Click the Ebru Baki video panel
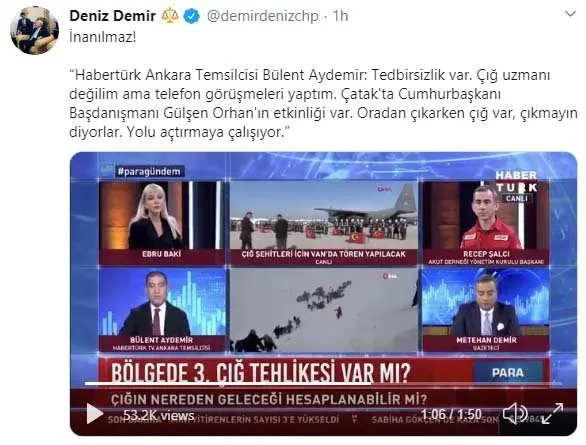 coord(162,223)
